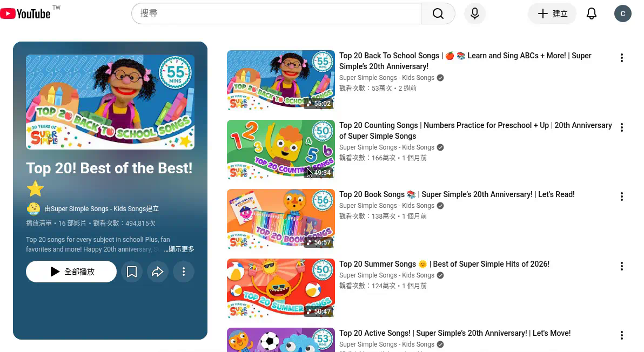Click the 50:47 duration badge
Screen dimensions: 644x352
pyautogui.click(x=318, y=312)
